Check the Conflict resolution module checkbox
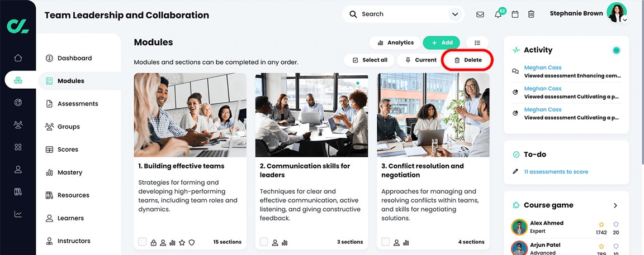Viewport: 644px width, 255px height. coord(385,242)
